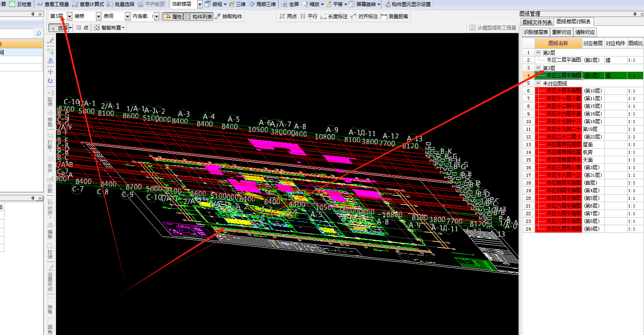Click the rotate tool icon in the vertical toolbar
The width and height of the screenshot is (644, 335).
50,81
